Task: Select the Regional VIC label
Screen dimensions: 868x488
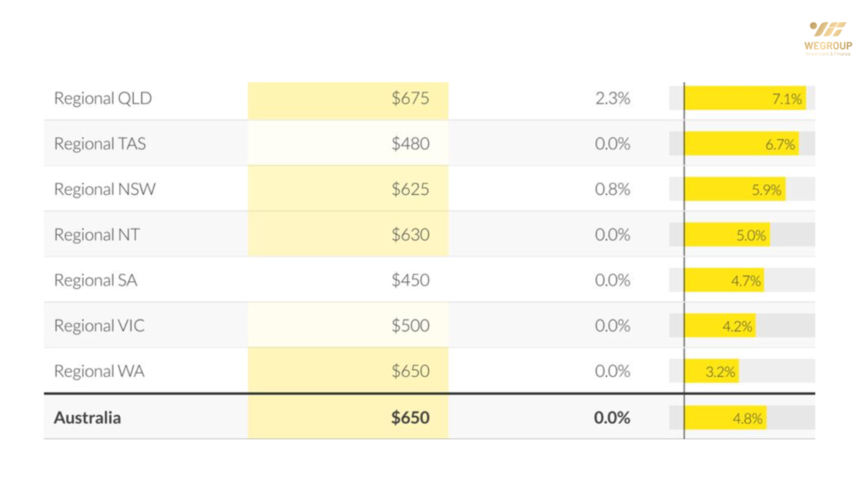Action: point(98,326)
